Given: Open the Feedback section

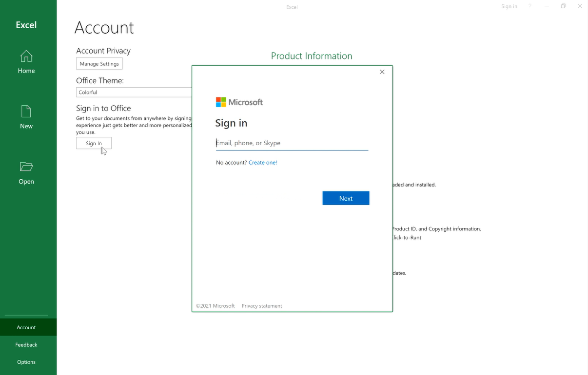Looking at the screenshot, I should pos(26,345).
